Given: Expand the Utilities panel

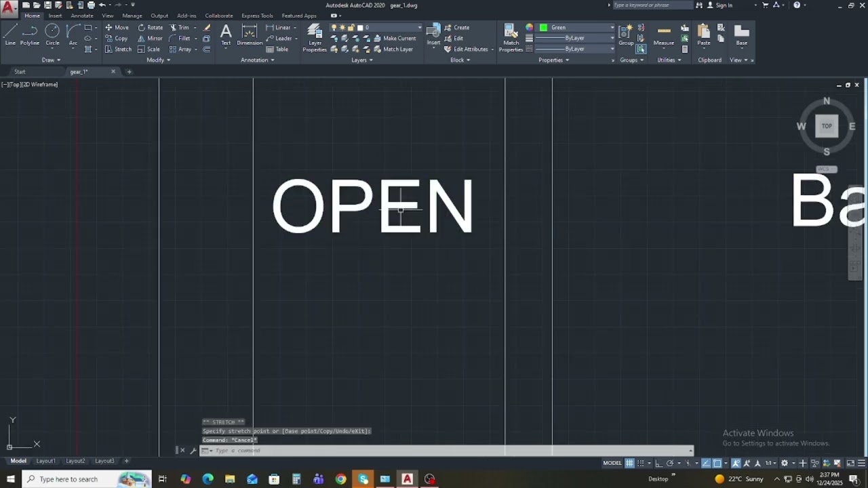Looking at the screenshot, I should [669, 60].
